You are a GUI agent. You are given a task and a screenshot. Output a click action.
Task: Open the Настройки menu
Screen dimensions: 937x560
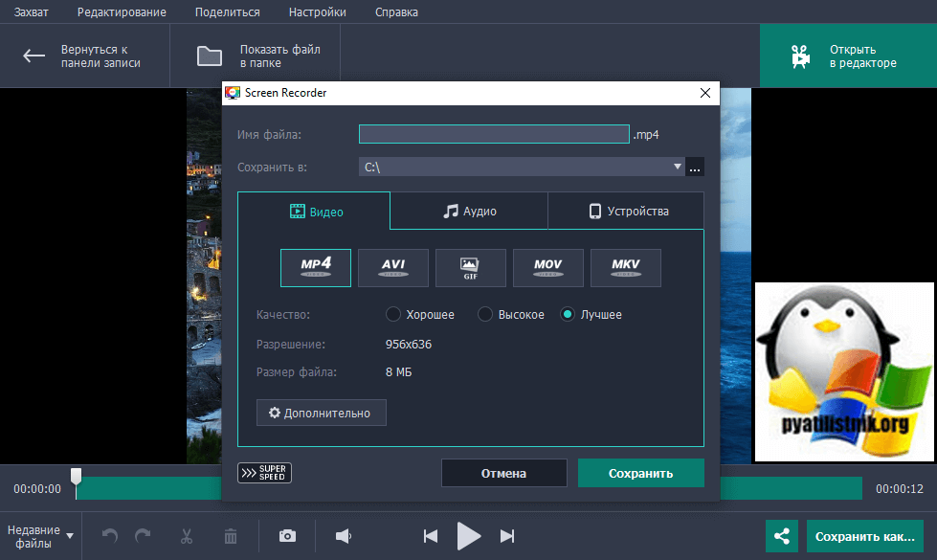coord(319,11)
